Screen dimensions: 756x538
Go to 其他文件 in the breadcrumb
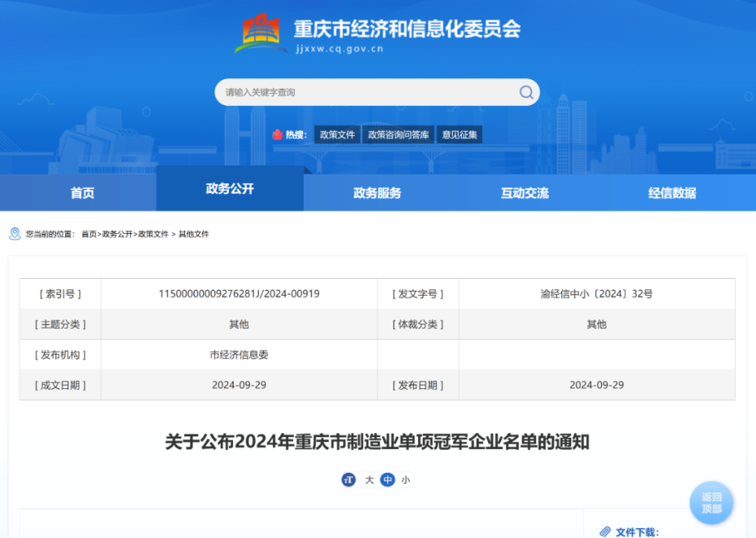194,234
